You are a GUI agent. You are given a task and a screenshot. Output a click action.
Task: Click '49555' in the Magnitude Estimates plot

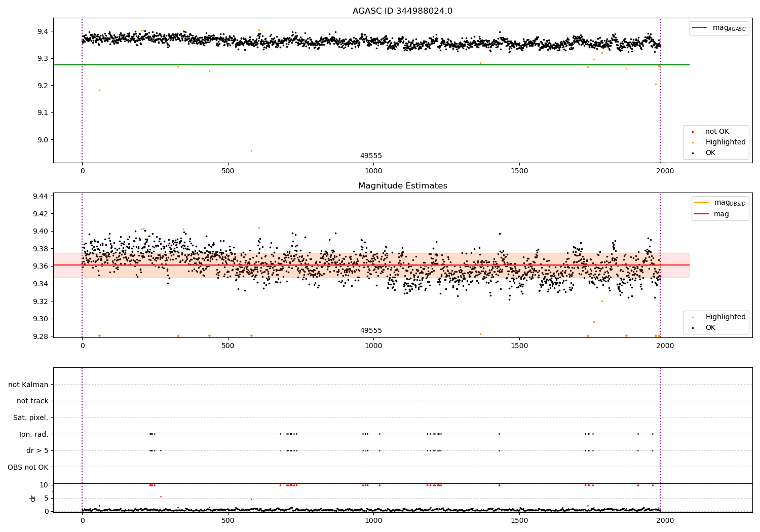coord(371,331)
